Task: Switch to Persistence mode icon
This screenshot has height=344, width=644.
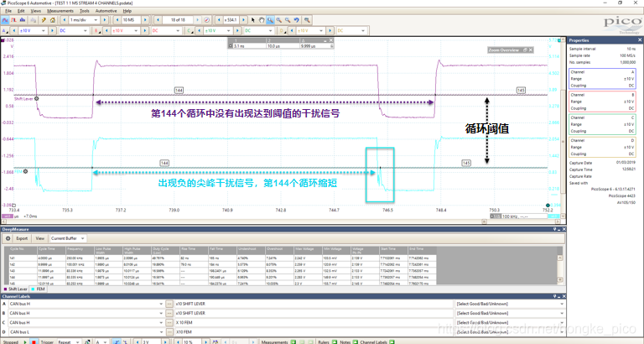Action: coord(13,20)
